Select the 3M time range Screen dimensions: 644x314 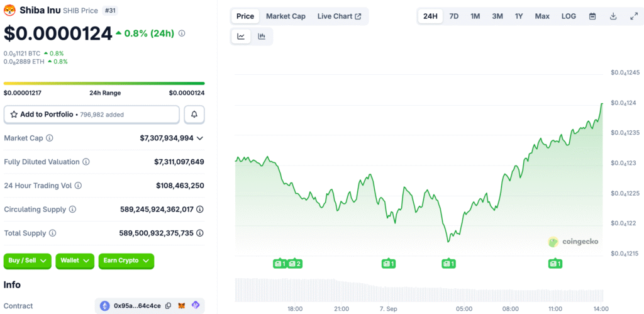tap(497, 16)
